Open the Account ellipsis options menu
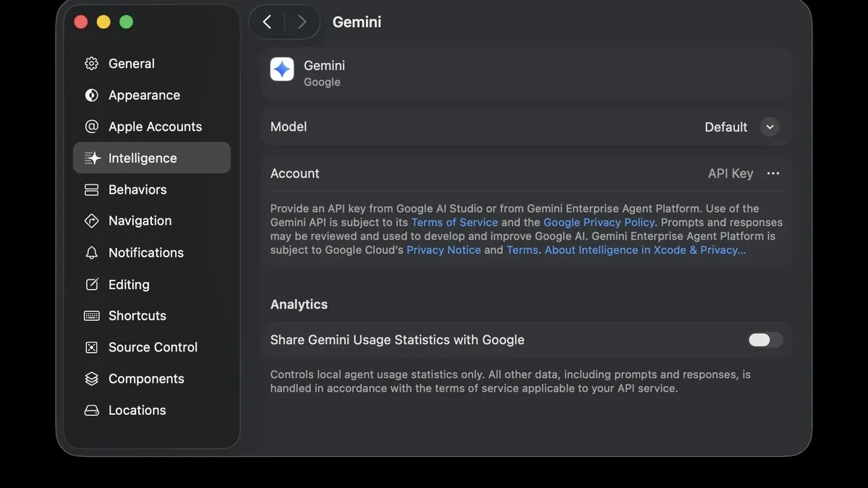The image size is (868, 488). click(x=773, y=174)
